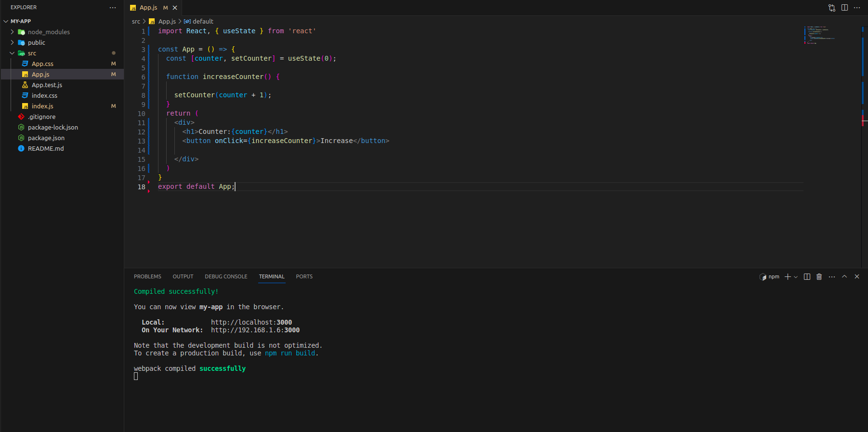Split the terminal panel

point(807,277)
